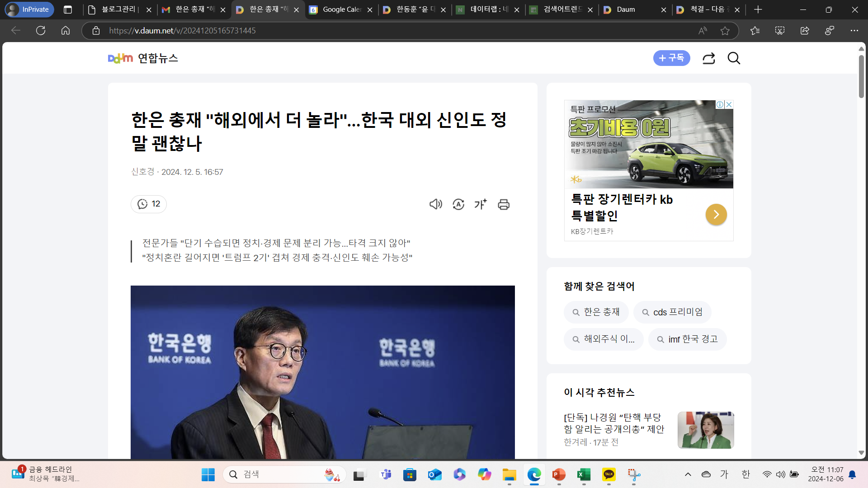Click the 'cds 프리미엄' search keyword

click(x=672, y=312)
